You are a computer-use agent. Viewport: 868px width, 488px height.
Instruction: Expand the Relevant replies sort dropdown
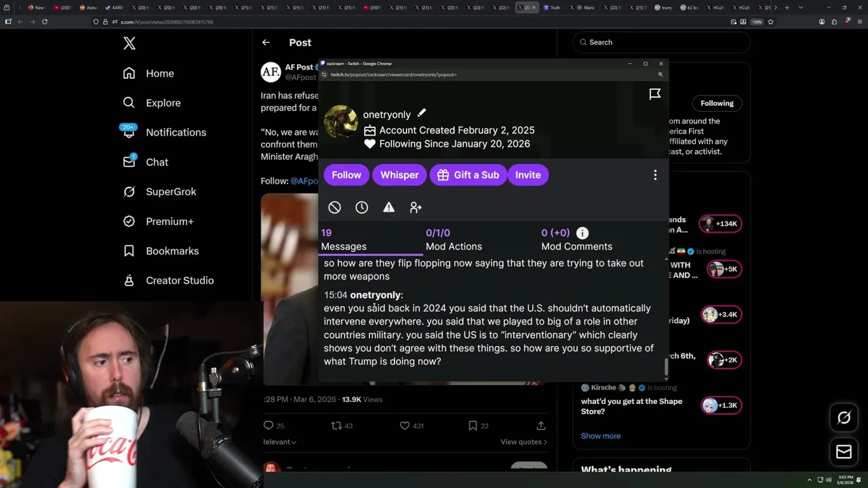pos(279,442)
